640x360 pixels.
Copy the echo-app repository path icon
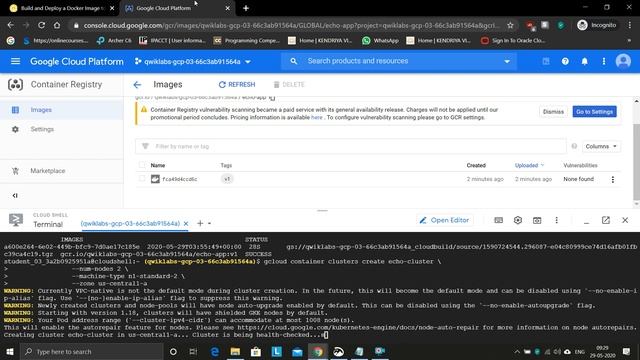click(x=272, y=98)
